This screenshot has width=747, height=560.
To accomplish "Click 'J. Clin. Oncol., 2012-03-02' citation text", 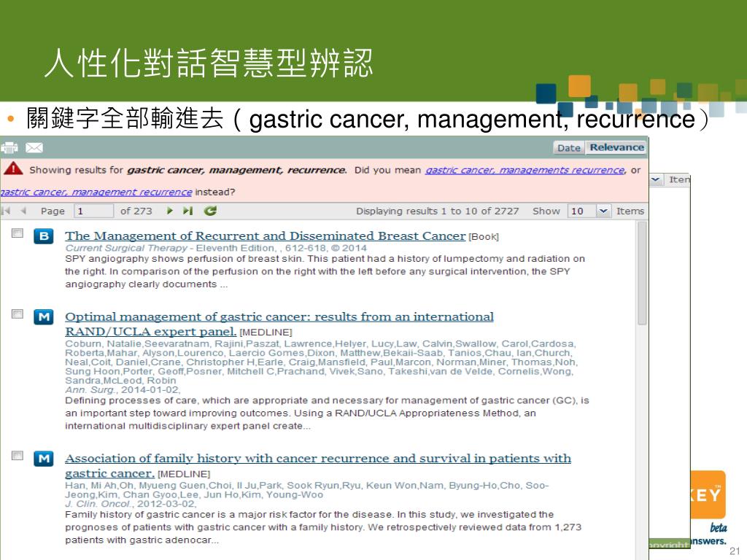I will click(131, 504).
